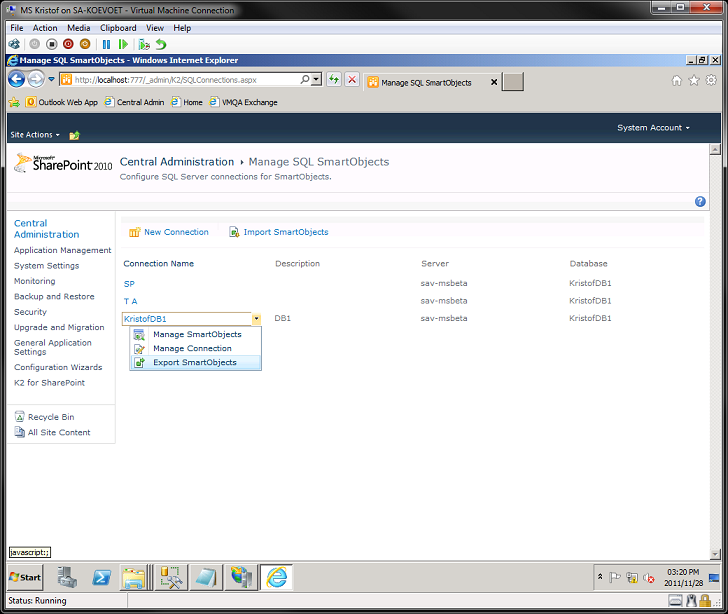Open Configuration Wizards in navigation

58,367
